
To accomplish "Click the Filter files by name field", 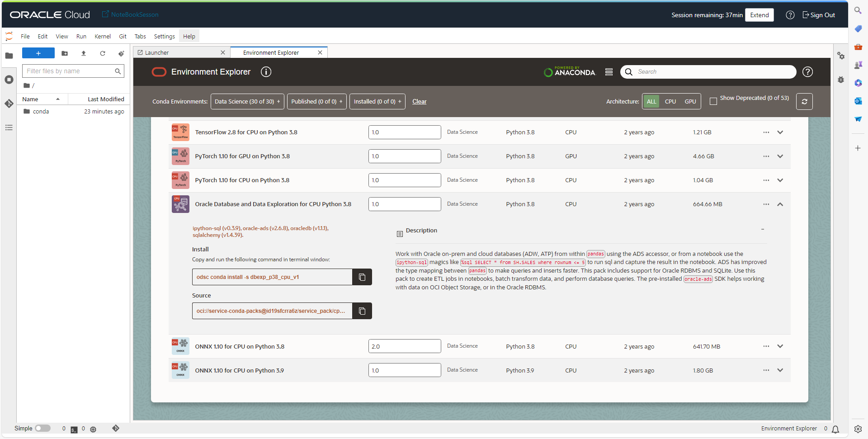I will 73,71.
